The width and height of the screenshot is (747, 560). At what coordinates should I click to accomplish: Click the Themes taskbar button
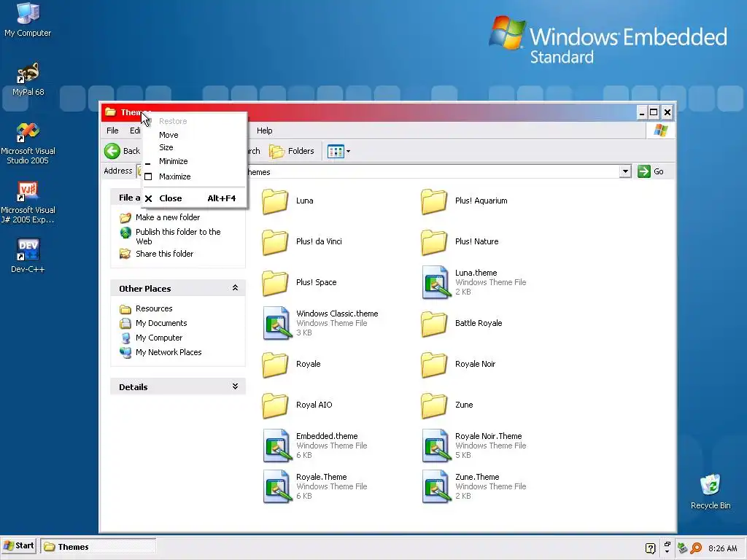[98, 547]
